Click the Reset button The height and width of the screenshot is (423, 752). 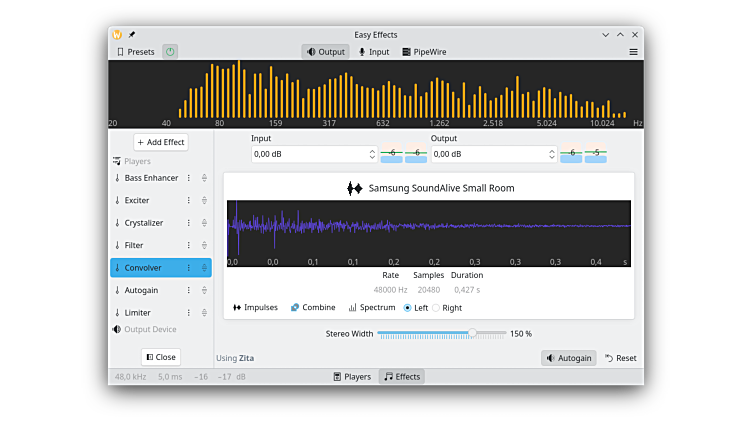pos(620,358)
